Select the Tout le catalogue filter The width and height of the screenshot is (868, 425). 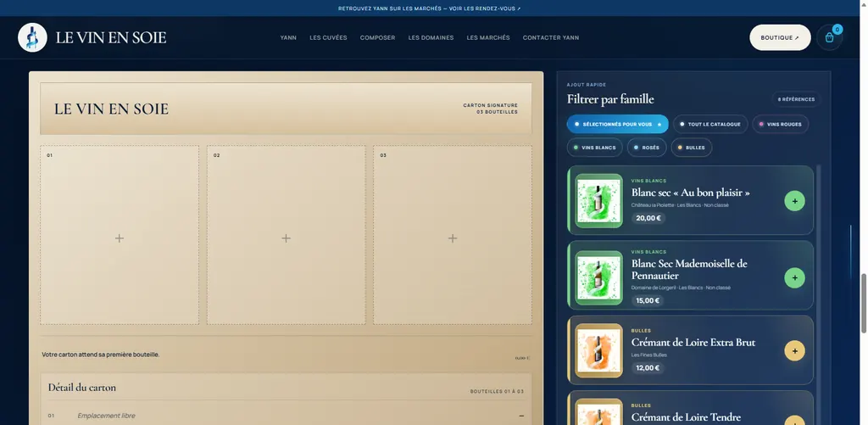tap(710, 124)
